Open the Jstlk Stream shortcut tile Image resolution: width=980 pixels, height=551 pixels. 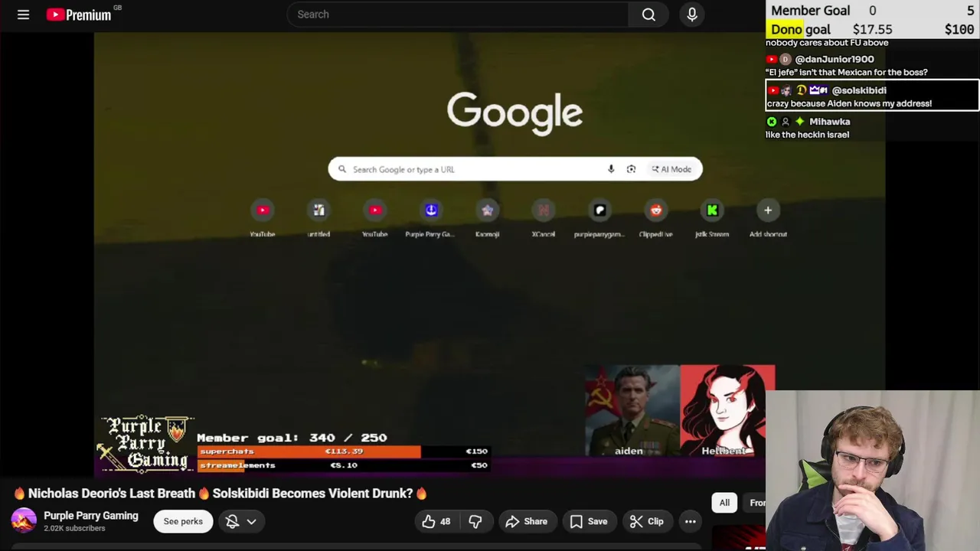click(712, 219)
